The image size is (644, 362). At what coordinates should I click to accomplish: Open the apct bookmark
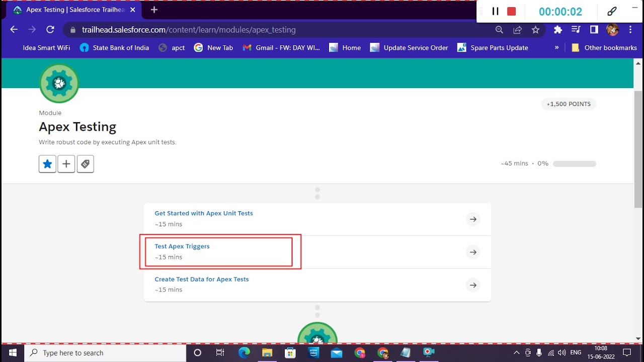172,48
